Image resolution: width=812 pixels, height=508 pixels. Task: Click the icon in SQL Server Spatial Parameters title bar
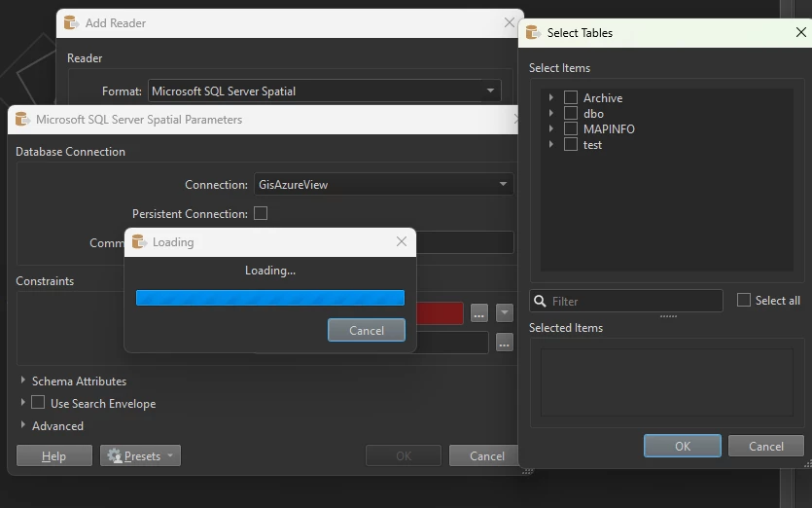22,120
